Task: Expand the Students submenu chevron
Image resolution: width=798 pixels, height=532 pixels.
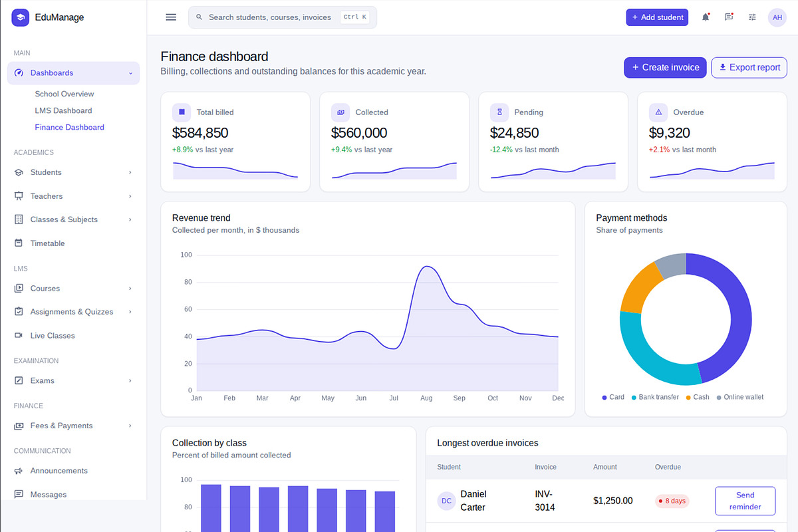Action: pyautogui.click(x=130, y=172)
